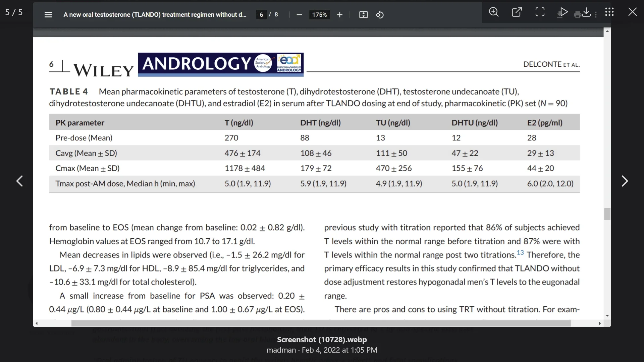Open the nine-dot grid view

coord(609,12)
